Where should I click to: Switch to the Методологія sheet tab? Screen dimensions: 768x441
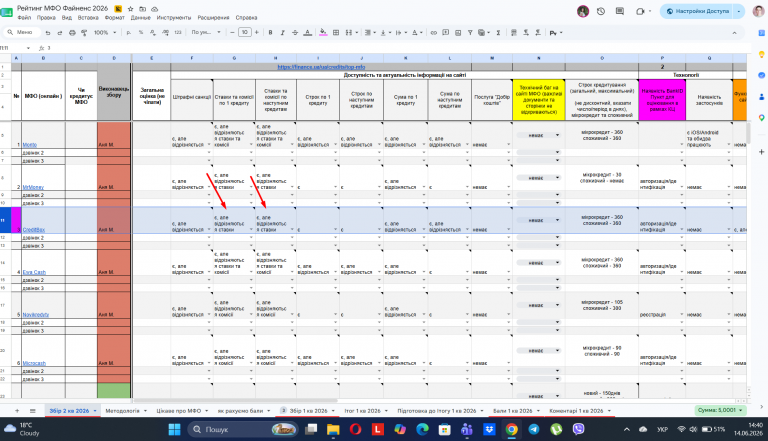tap(122, 411)
